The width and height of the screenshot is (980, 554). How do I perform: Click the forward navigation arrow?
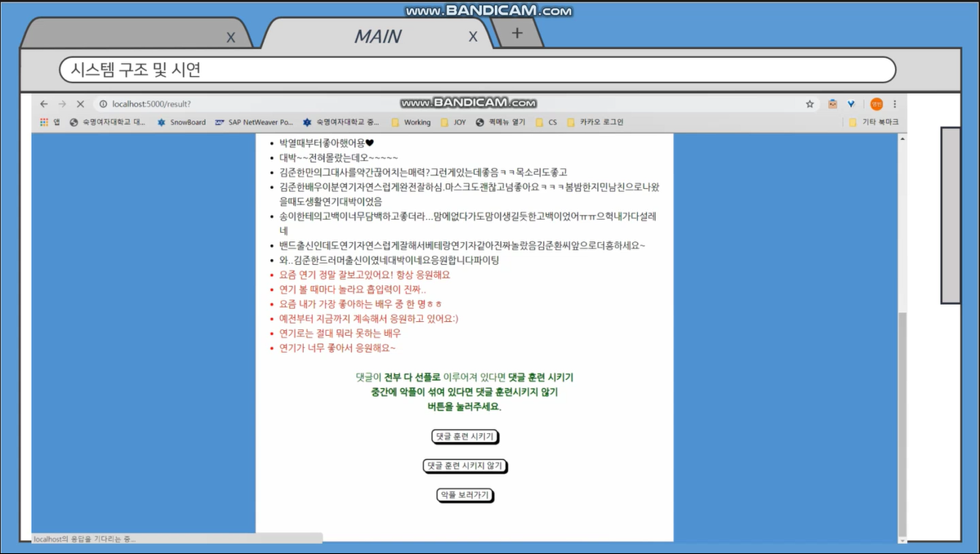click(63, 104)
